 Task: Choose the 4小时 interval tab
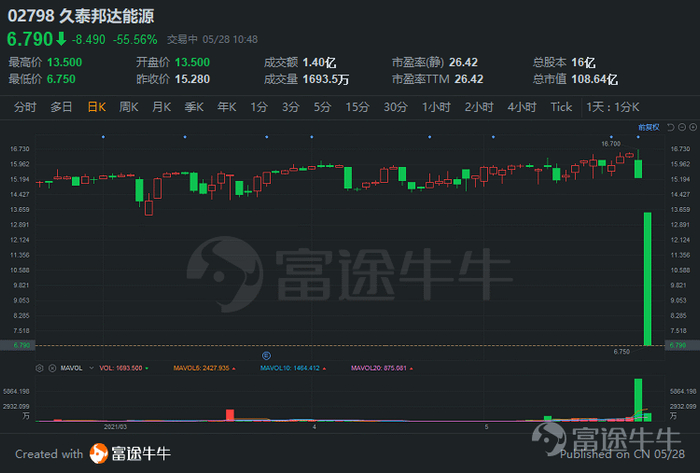(522, 107)
